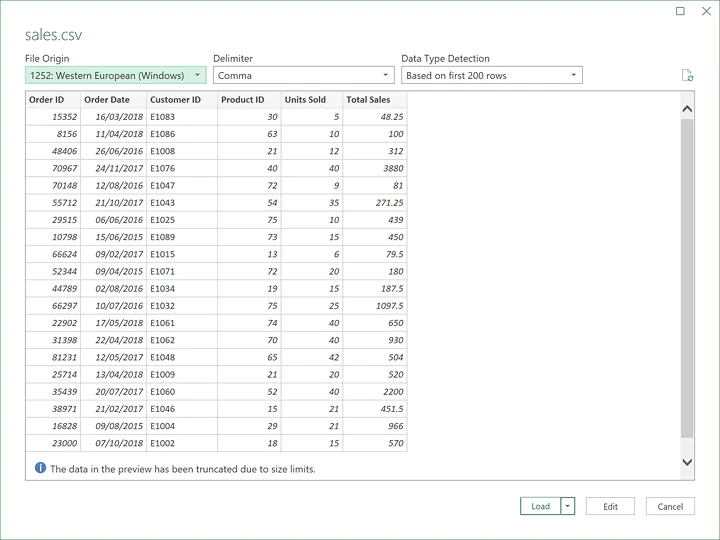The image size is (720, 540).
Task: Click Total Sales cell 271.25
Action: click(375, 202)
